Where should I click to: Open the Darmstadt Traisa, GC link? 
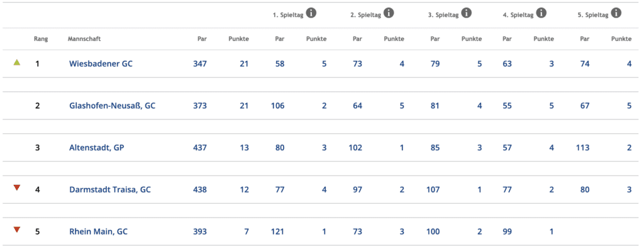point(110,189)
